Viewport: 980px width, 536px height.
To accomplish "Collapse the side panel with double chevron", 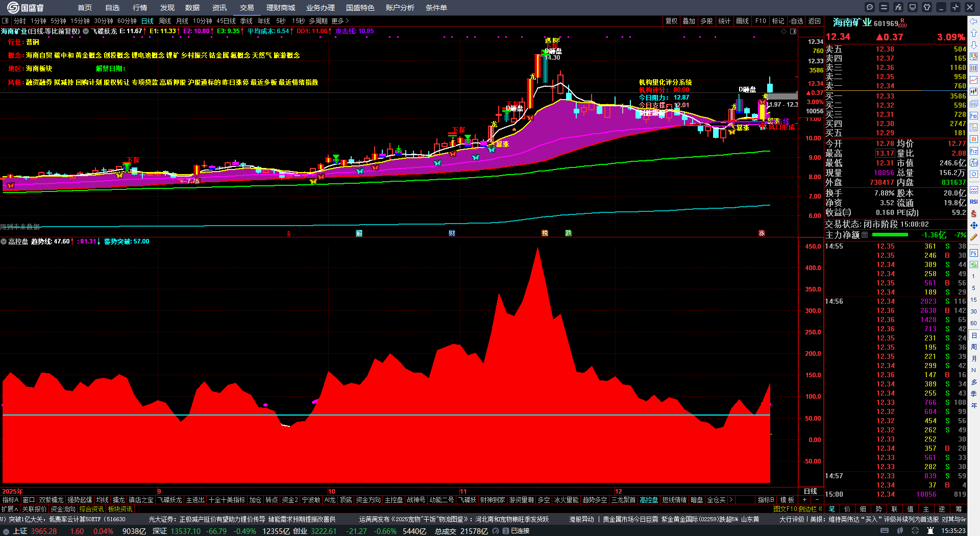I will [x=820, y=509].
